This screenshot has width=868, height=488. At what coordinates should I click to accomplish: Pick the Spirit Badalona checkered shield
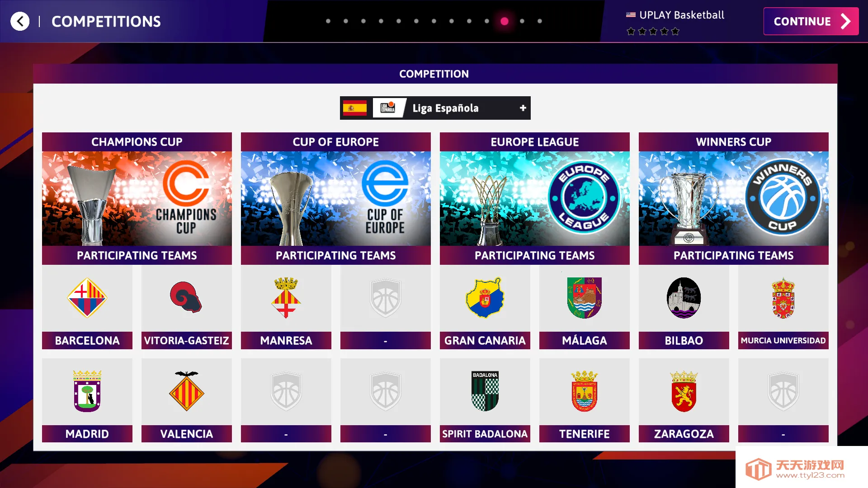[485, 391]
